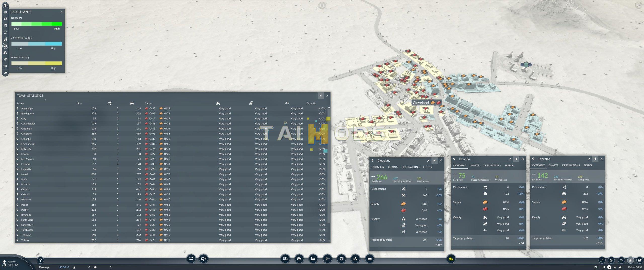The height and width of the screenshot is (270, 644).
Task: Set game to double fast-forward speed
Action: (x=615, y=267)
